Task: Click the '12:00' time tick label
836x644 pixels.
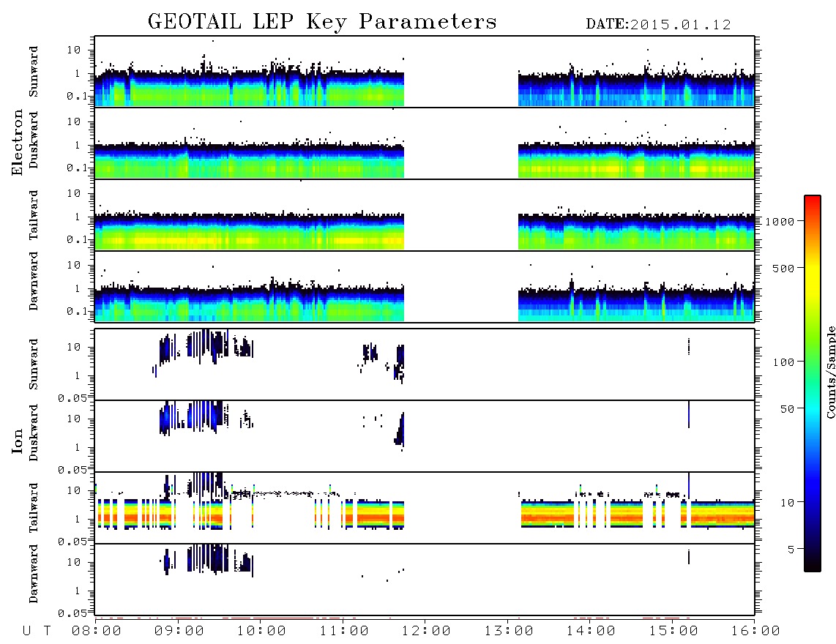Action: point(426,632)
